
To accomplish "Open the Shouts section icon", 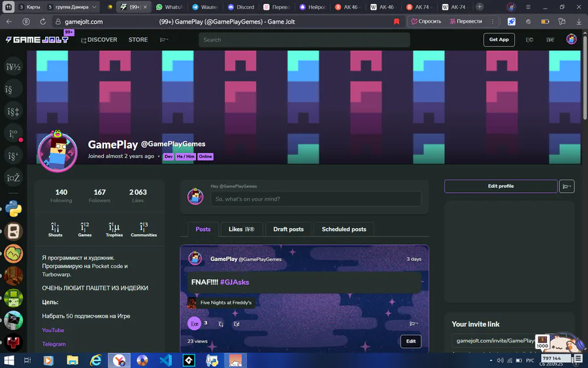I will coord(55,229).
